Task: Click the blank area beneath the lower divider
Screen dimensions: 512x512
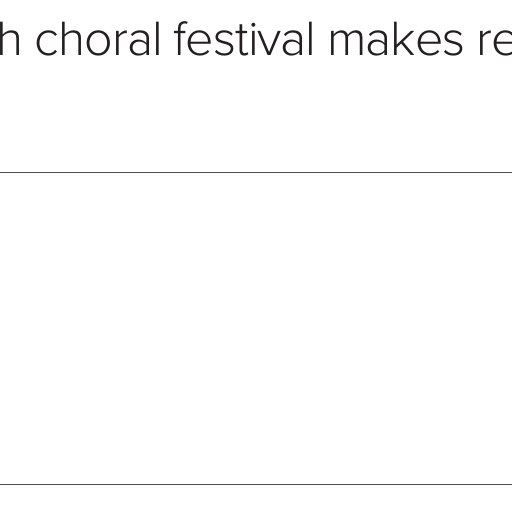Action: pyautogui.click(x=256, y=499)
